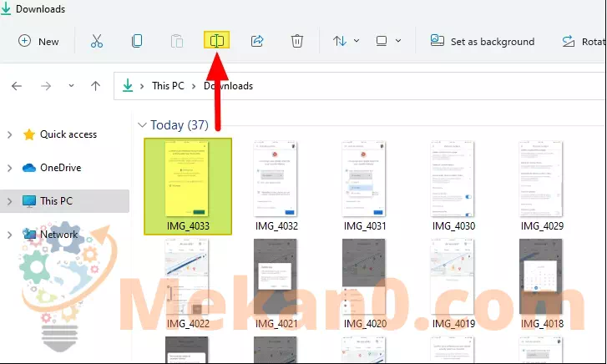
Task: Open the Sort options dropdown
Action: click(346, 41)
